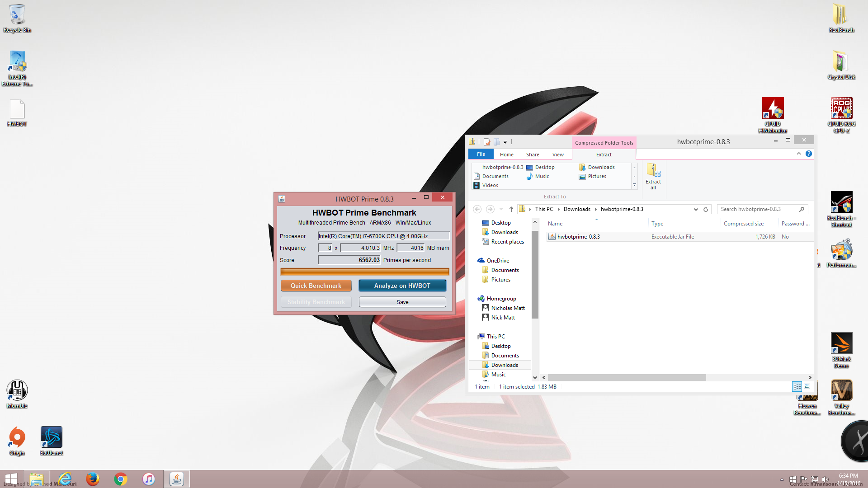Click the New folder quick access icon
868x488 pixels.
496,142
